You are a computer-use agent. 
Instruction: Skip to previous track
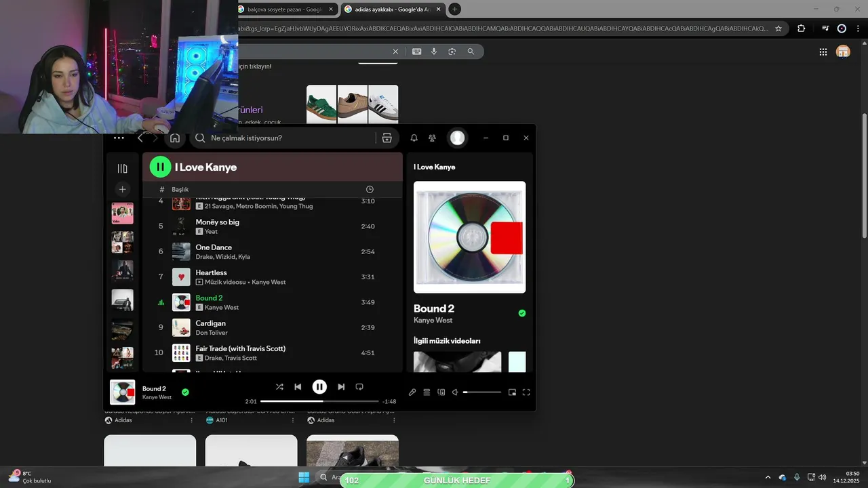298,387
